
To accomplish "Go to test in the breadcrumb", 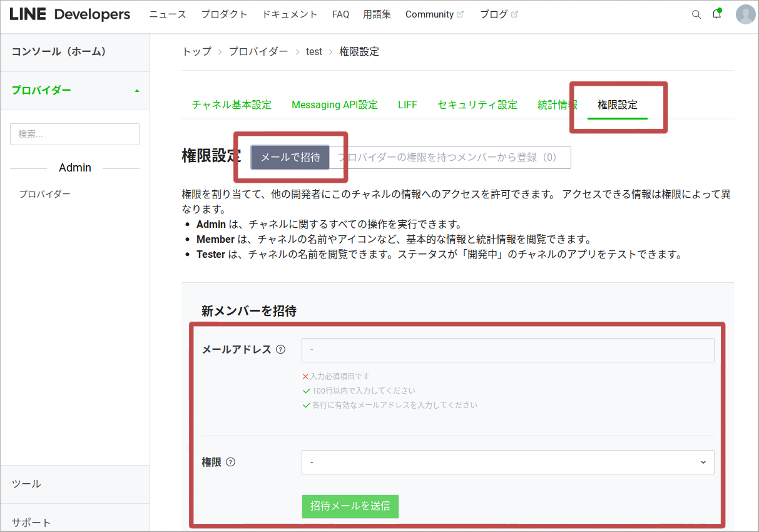I will click(x=314, y=52).
